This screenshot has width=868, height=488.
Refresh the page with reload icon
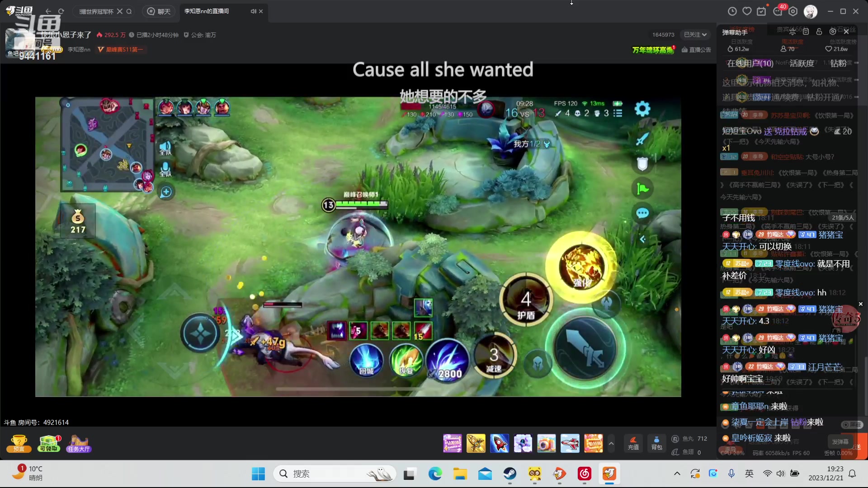(x=61, y=11)
